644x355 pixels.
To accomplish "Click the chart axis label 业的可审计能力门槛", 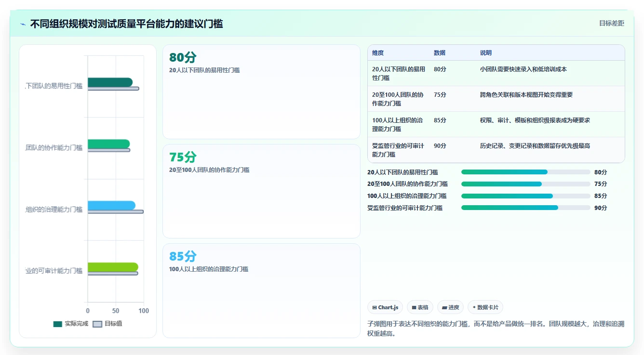I will coord(54,271).
